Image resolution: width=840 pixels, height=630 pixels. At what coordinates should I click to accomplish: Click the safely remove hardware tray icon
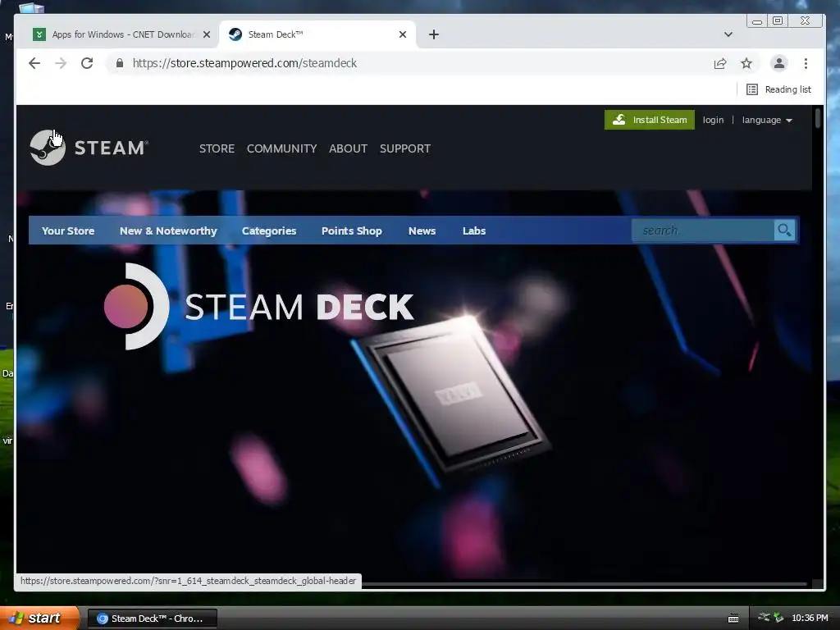pyautogui.click(x=778, y=618)
